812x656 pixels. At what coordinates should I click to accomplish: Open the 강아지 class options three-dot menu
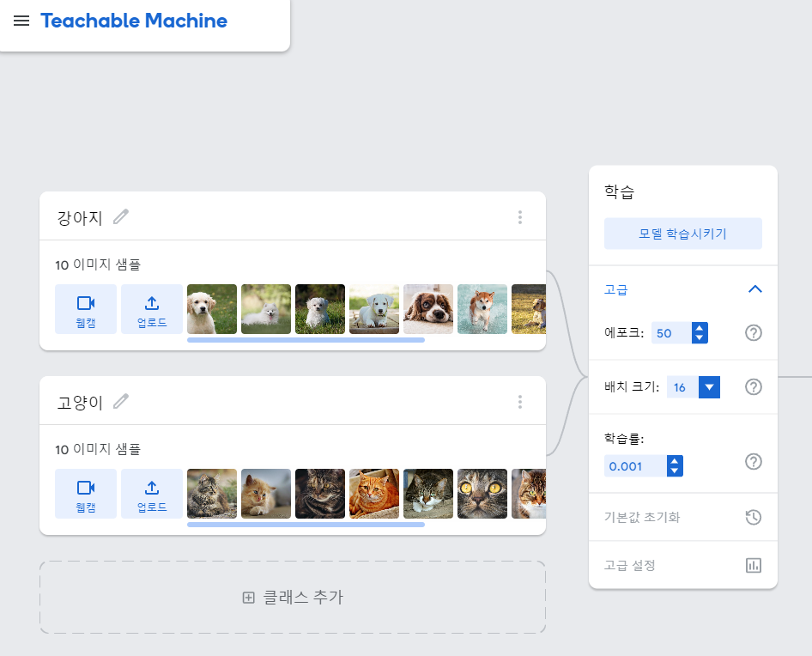click(520, 217)
